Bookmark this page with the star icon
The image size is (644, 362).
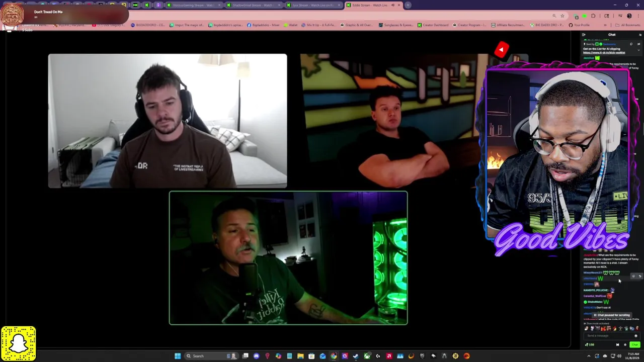pos(562,16)
